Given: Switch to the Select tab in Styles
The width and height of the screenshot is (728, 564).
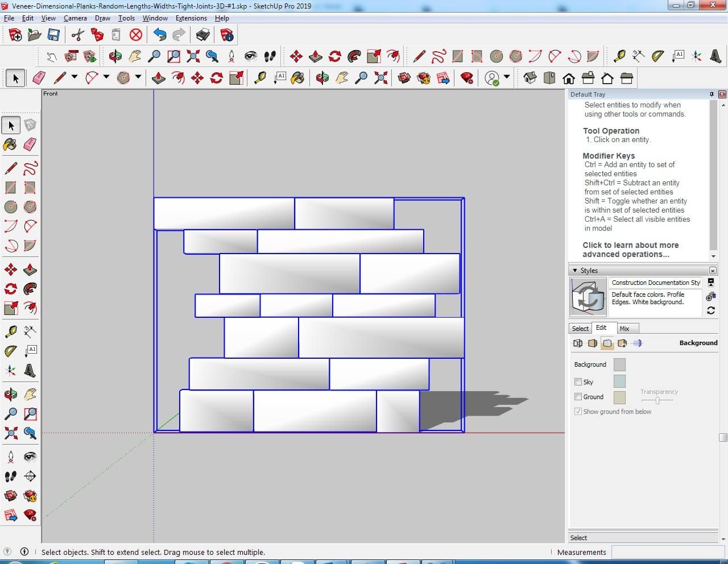Looking at the screenshot, I should tap(580, 329).
